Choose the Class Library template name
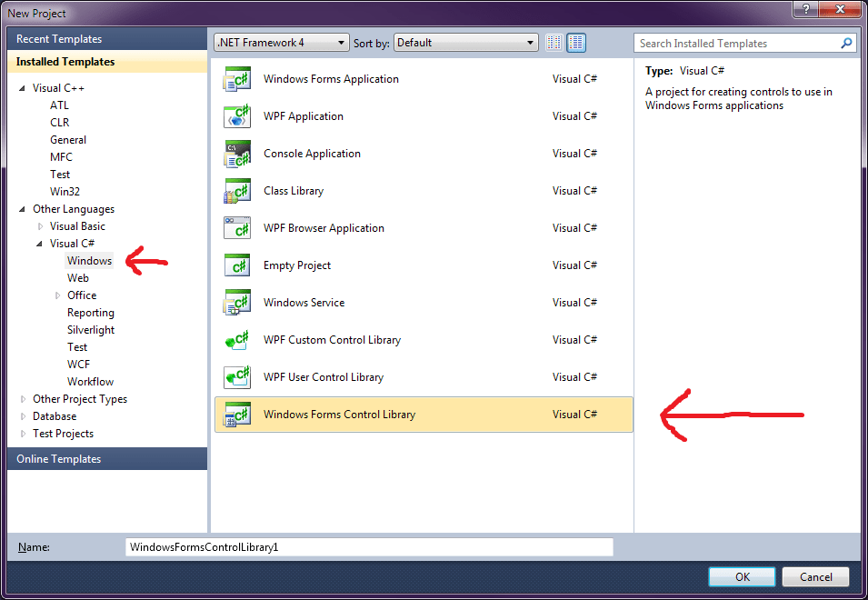 (x=294, y=191)
